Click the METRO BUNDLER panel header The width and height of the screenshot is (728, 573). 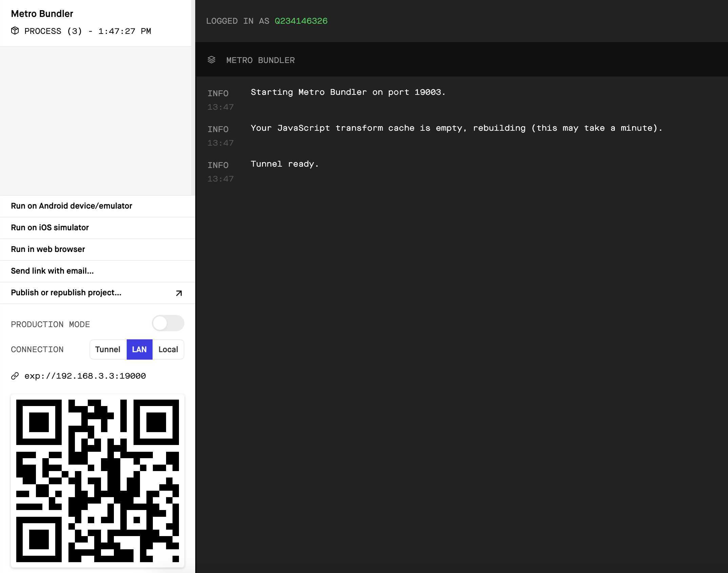click(260, 60)
